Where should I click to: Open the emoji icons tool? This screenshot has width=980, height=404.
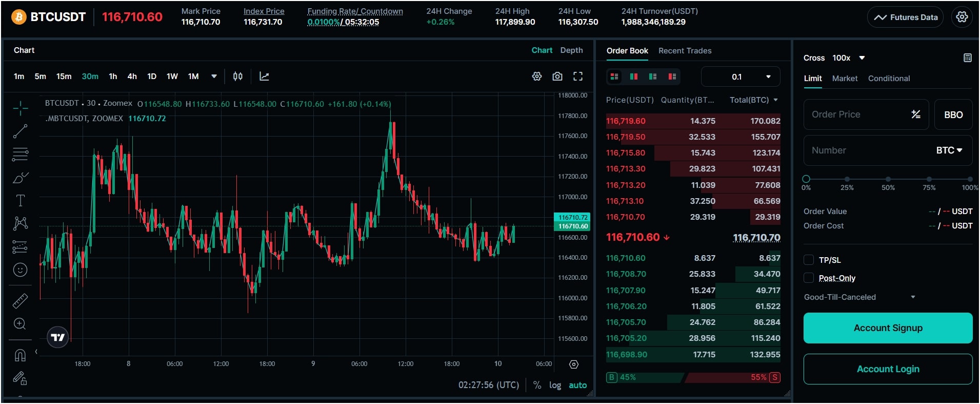(x=20, y=270)
